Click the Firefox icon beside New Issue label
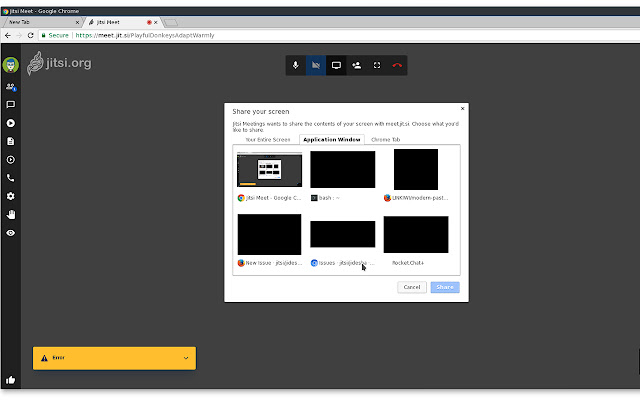Screen dimensions: 640x400 tap(241, 263)
